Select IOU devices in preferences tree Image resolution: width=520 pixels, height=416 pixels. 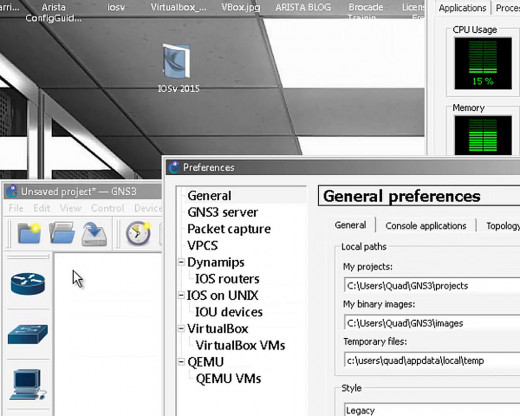pyautogui.click(x=229, y=312)
